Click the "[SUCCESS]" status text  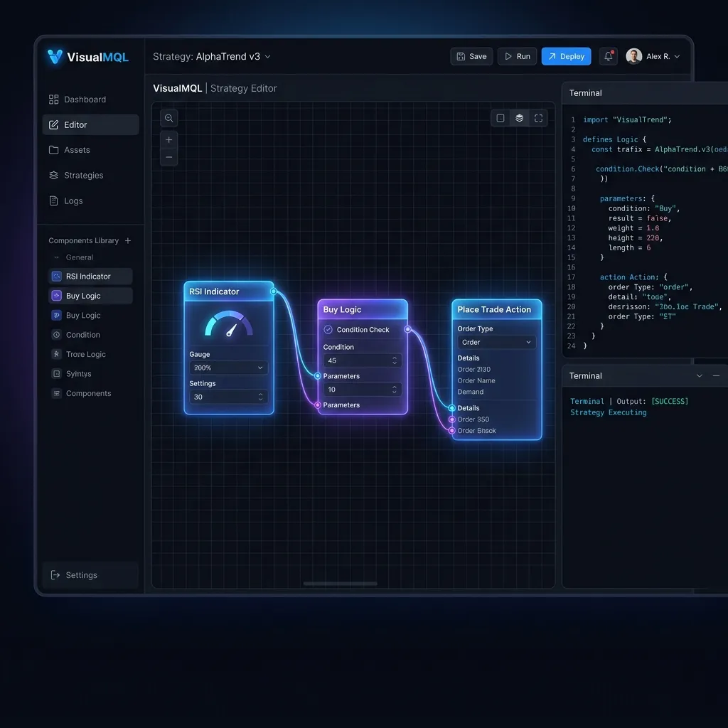tap(670, 401)
